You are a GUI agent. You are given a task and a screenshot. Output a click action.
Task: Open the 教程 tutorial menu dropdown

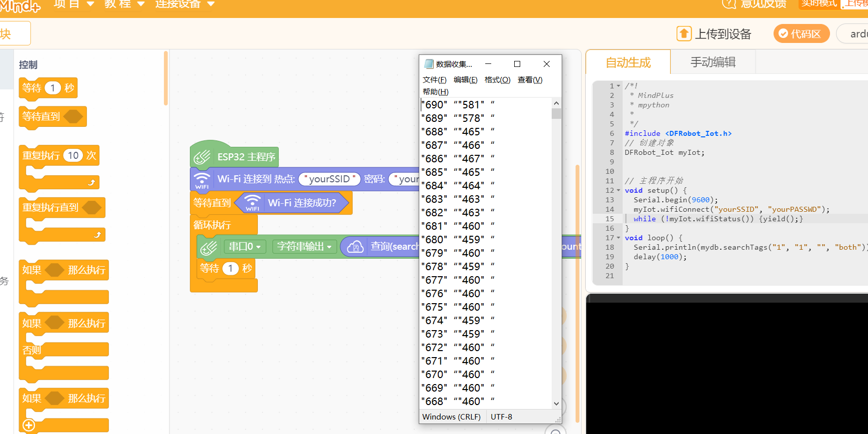pos(124,4)
